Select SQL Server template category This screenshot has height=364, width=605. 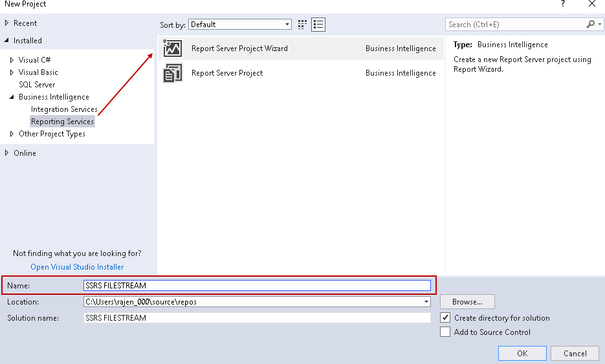click(37, 85)
